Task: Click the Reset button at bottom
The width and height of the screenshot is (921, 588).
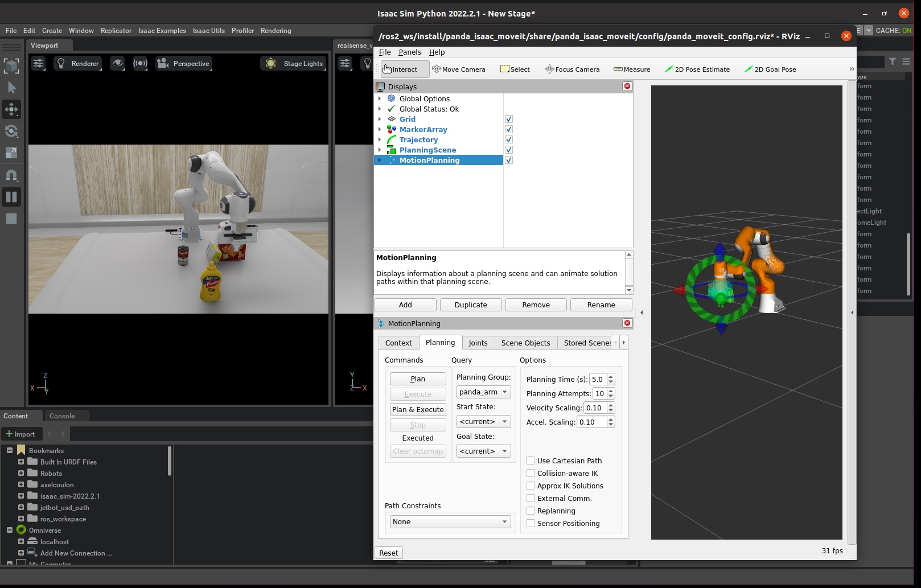Action: (389, 553)
